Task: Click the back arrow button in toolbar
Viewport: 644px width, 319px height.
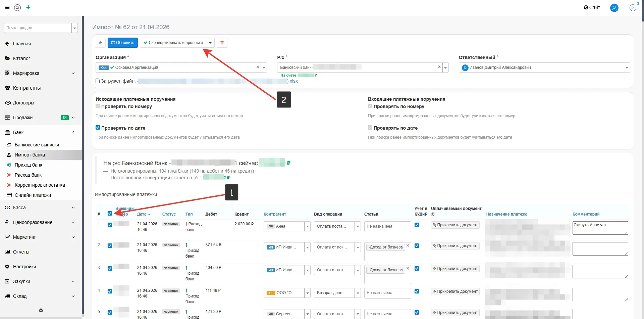Action: [100, 43]
